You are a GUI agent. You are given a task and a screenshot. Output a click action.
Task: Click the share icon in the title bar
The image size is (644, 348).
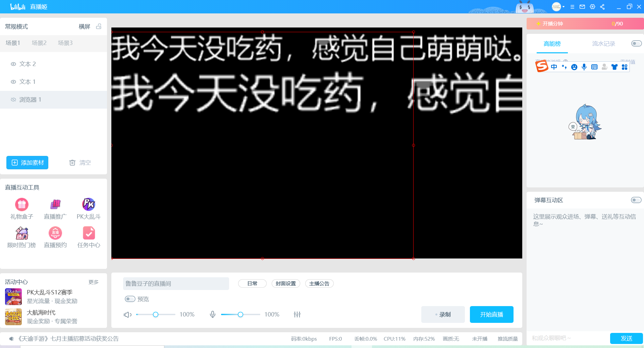pos(602,7)
